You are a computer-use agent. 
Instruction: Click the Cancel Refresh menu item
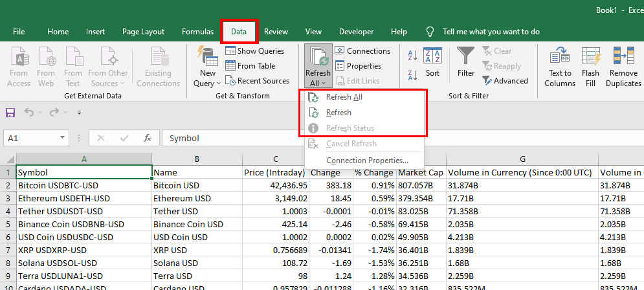point(364,144)
